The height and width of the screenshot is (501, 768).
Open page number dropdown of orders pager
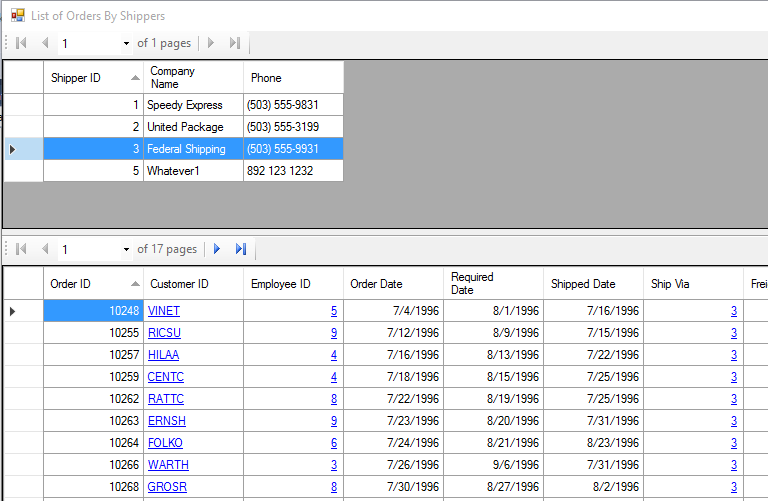[x=126, y=249]
